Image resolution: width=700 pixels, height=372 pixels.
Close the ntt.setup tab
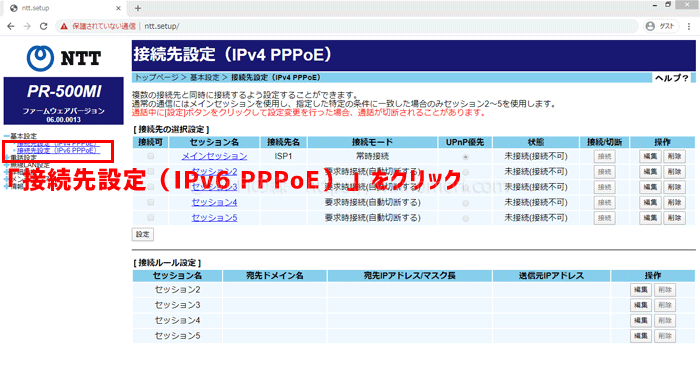[118, 8]
